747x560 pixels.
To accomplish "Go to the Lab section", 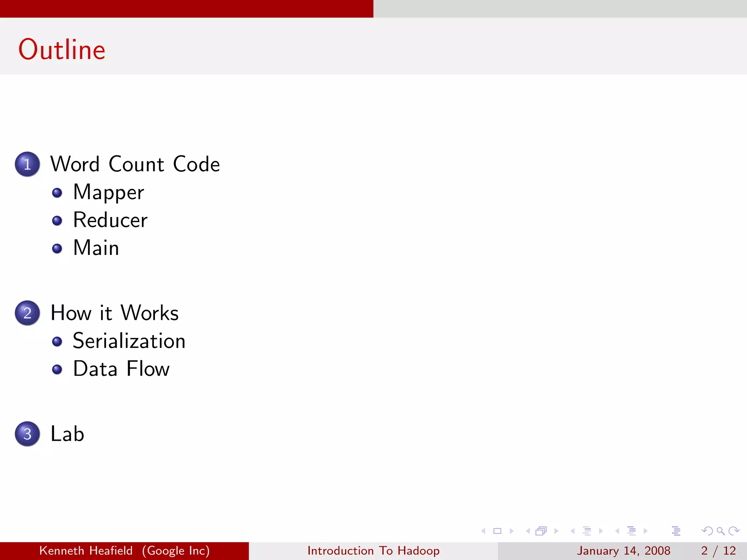I will tap(67, 434).
